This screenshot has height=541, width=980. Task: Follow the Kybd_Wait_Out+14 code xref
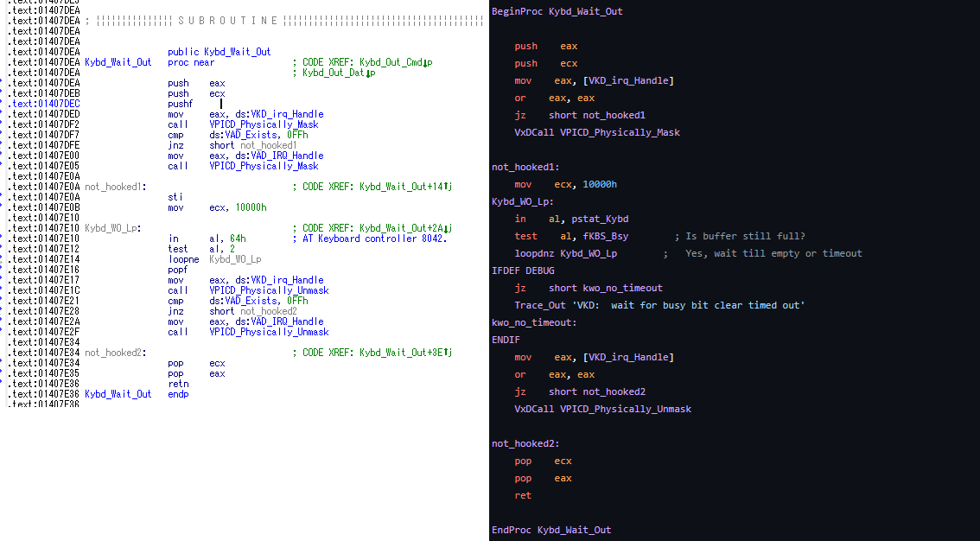click(x=406, y=187)
